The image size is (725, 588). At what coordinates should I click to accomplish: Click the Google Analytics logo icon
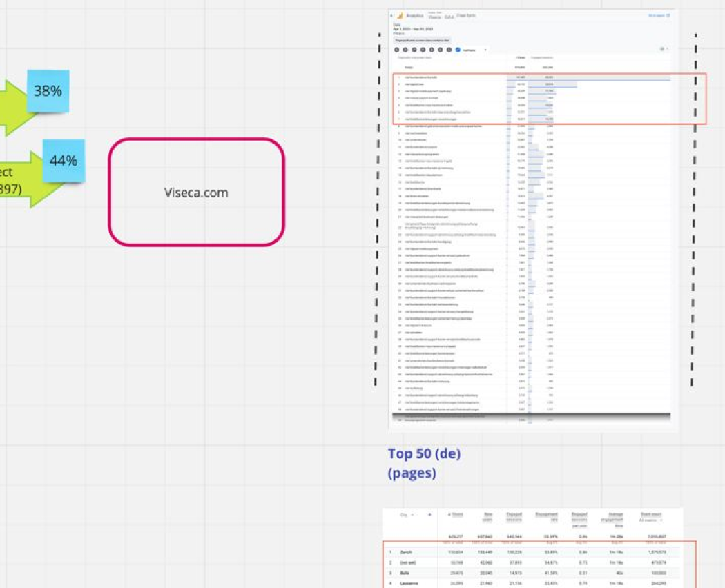pyautogui.click(x=400, y=16)
